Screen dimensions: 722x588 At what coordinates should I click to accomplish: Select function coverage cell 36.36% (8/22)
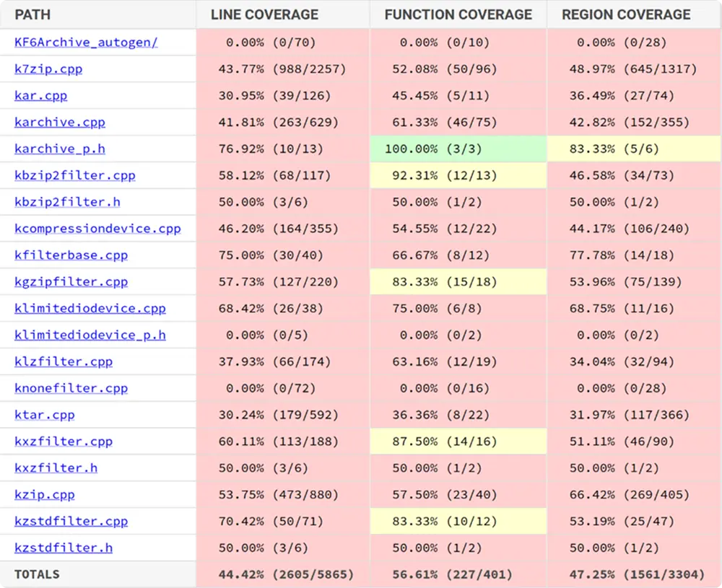[458, 415]
